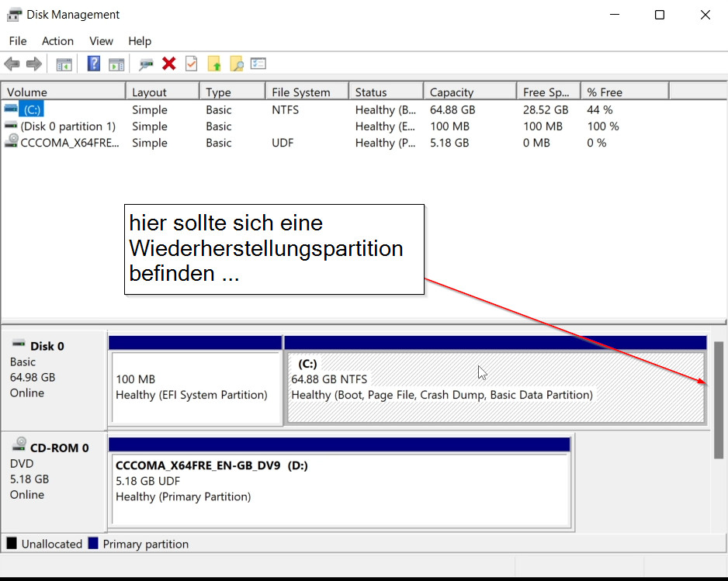Sort volumes by Capacity column header

(452, 92)
